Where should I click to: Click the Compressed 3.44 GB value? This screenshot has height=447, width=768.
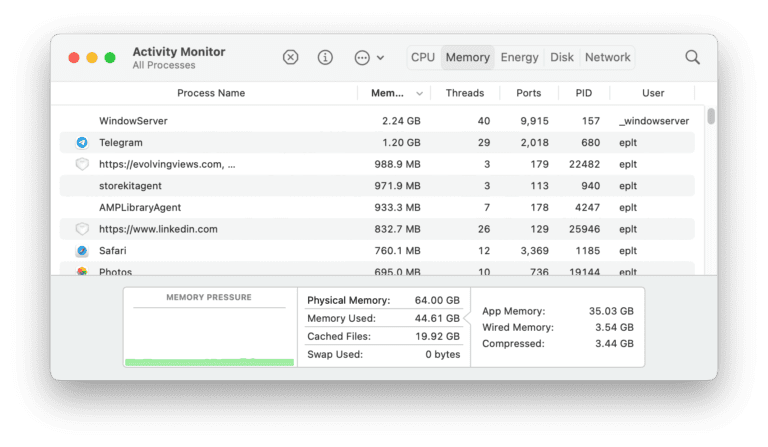(614, 344)
